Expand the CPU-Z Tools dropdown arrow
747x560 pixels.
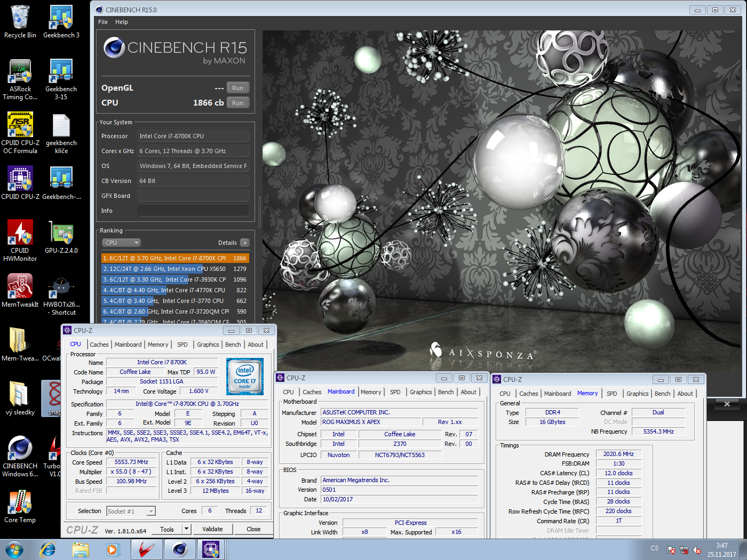tap(186, 529)
